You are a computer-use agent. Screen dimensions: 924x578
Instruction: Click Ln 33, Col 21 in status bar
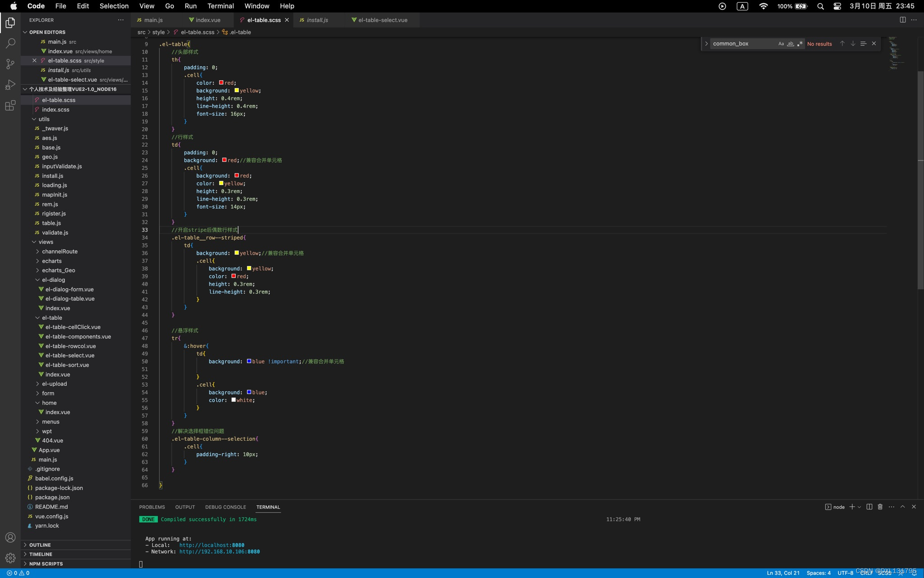[x=783, y=573]
